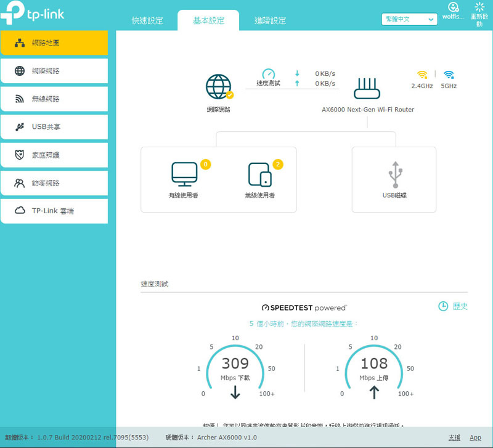Click the SPEEDTEST powered logo
The image size is (493, 448).
[304, 307]
